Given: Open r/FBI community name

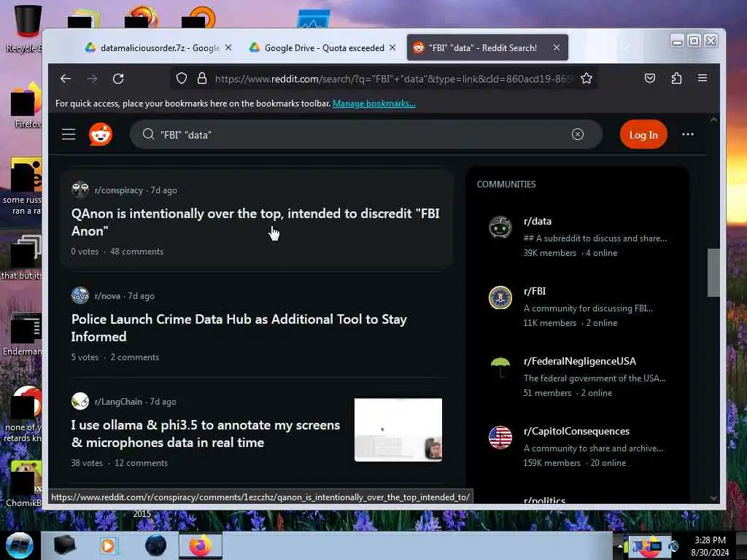Looking at the screenshot, I should (535, 291).
